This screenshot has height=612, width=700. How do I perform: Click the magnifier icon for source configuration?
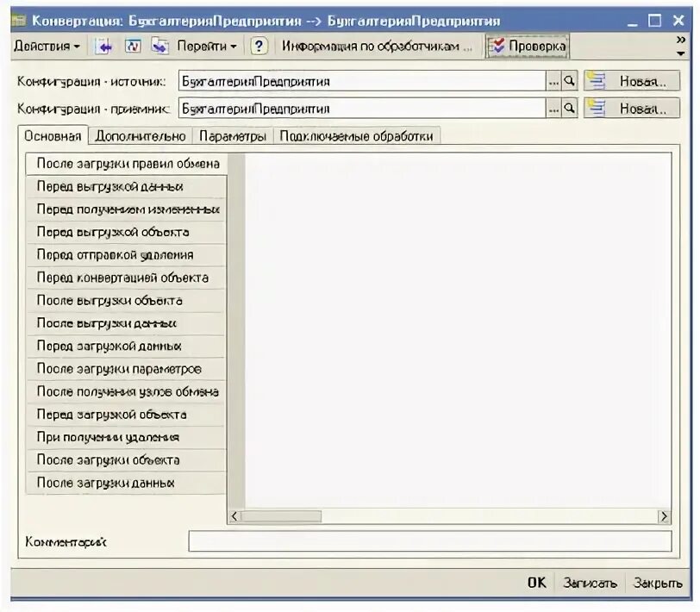click(x=569, y=81)
